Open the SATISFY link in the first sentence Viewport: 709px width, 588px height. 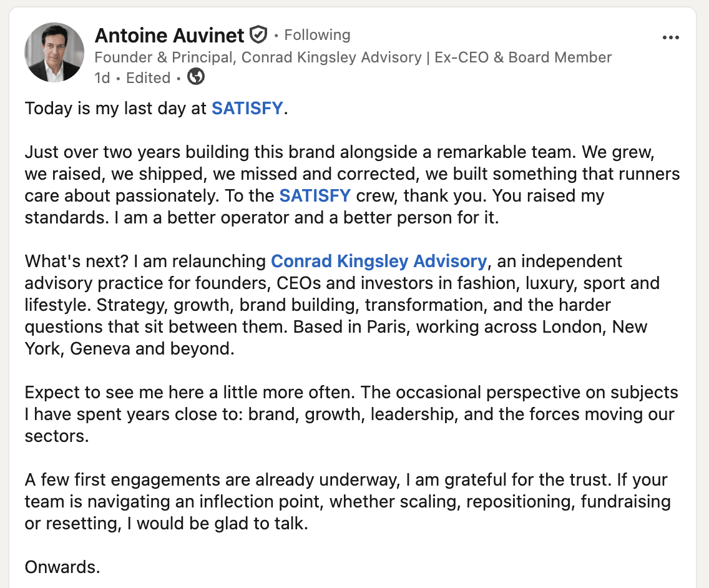tap(247, 109)
